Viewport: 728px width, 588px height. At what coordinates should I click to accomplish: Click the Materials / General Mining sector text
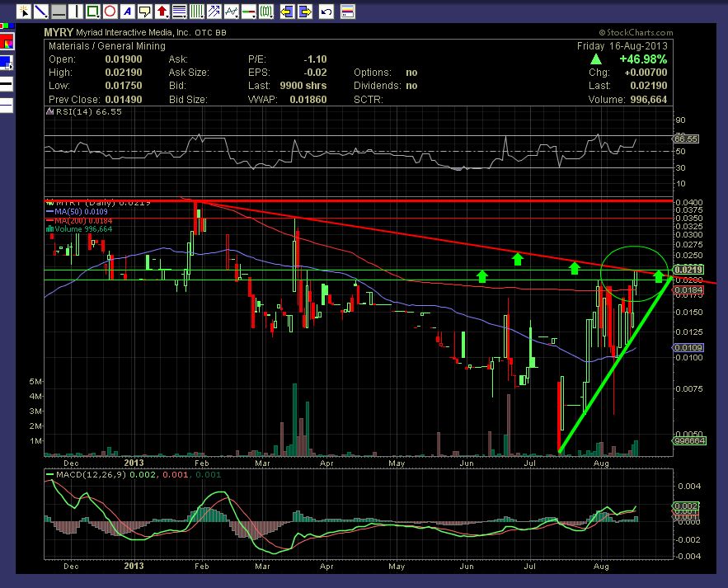(107, 46)
